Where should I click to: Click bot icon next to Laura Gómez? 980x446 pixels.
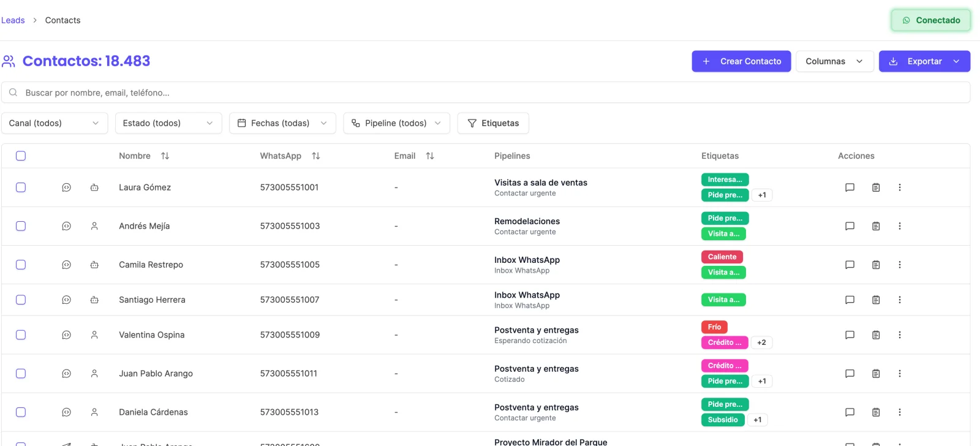tap(94, 187)
